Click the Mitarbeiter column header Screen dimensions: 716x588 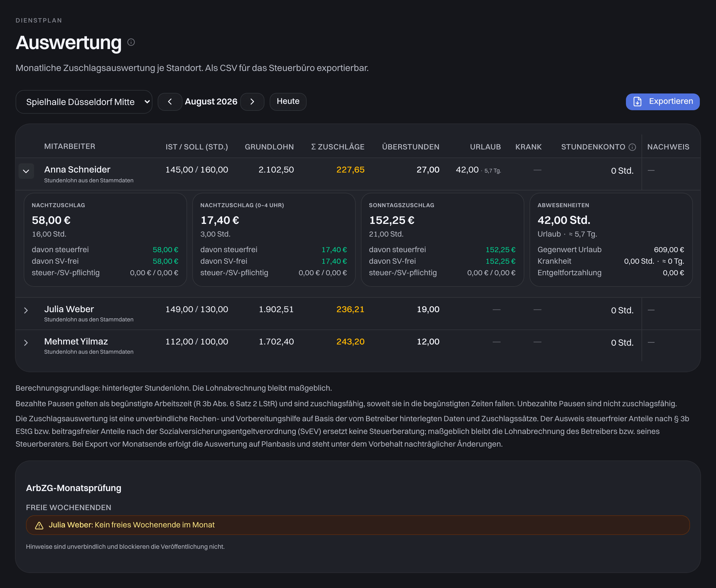coord(70,146)
